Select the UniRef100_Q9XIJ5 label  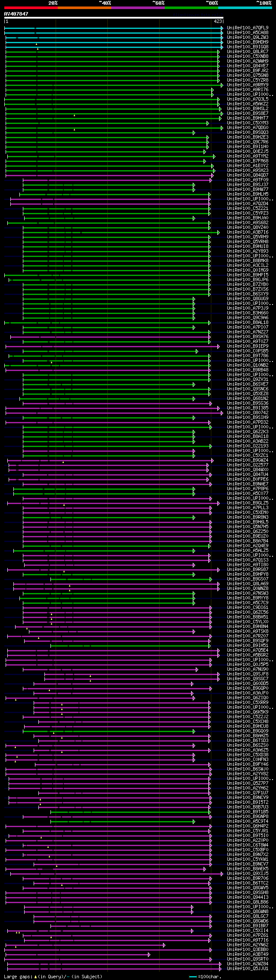(x=248, y=873)
